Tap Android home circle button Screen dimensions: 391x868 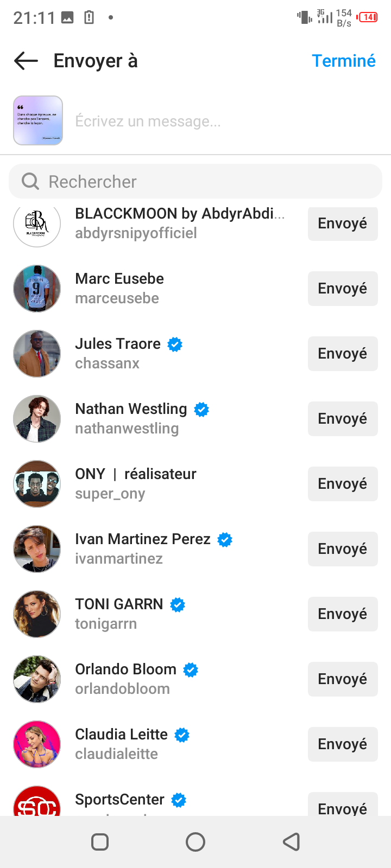coord(195,842)
